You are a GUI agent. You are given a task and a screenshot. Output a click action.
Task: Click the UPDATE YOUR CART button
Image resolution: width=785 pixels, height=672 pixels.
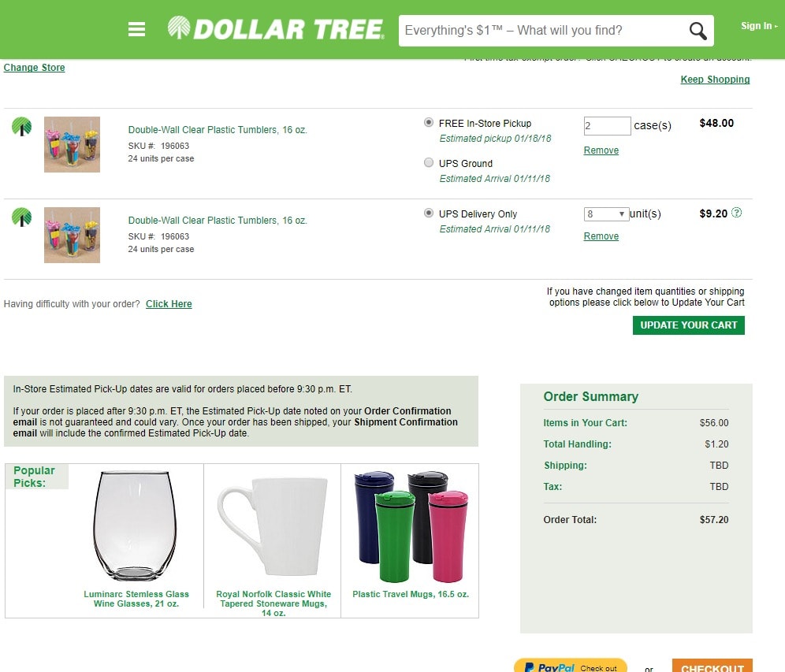pos(688,325)
